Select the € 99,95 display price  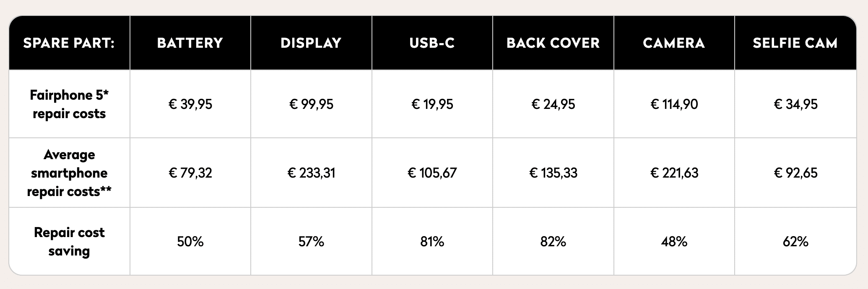[x=311, y=104]
